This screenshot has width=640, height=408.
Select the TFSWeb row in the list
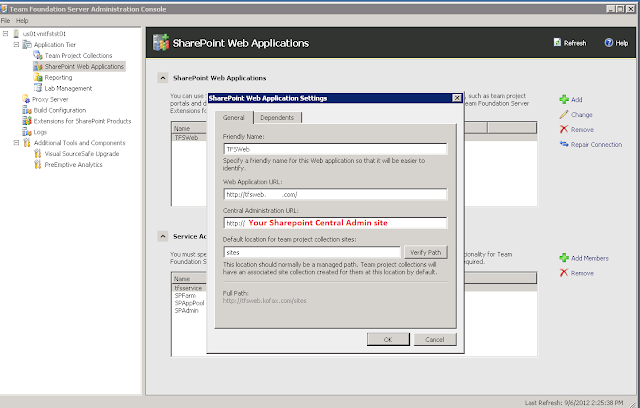pos(187,137)
